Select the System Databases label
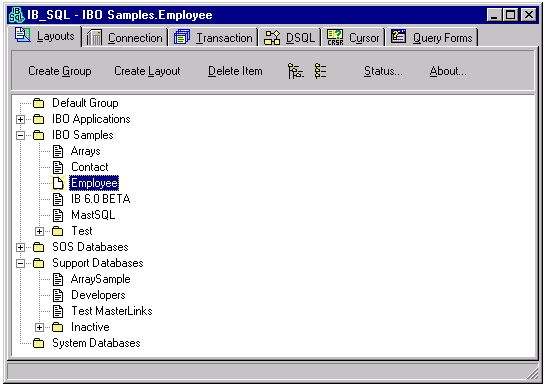The width and height of the screenshot is (546, 387). [x=96, y=343]
